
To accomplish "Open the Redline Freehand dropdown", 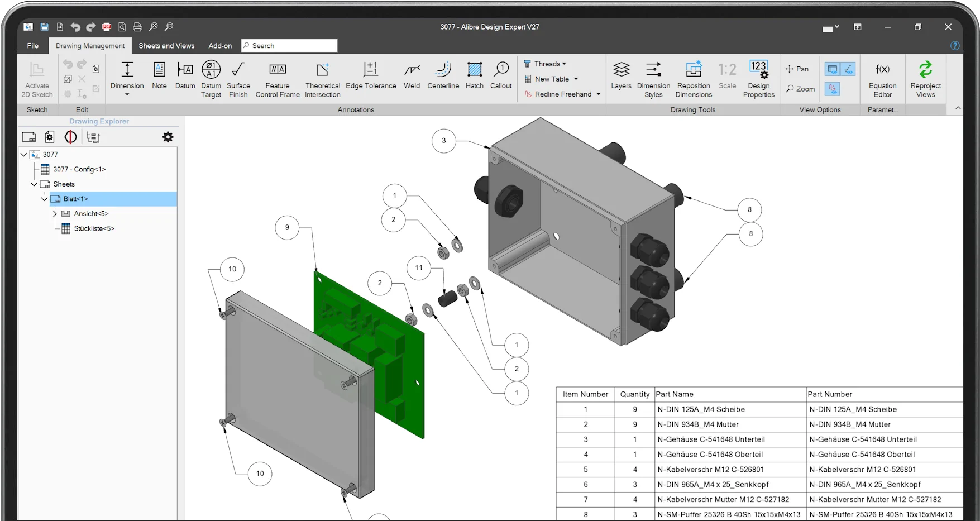I will click(598, 94).
